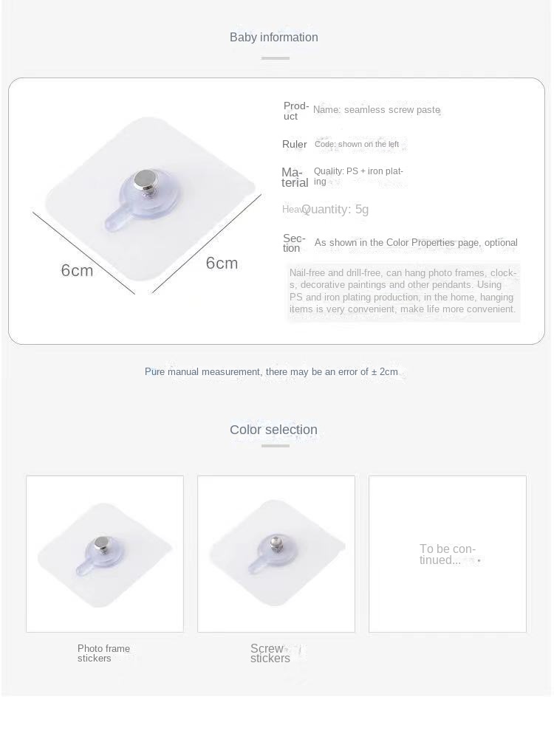Click the Screw stickers label
The height and width of the screenshot is (756, 554).
[x=270, y=653]
